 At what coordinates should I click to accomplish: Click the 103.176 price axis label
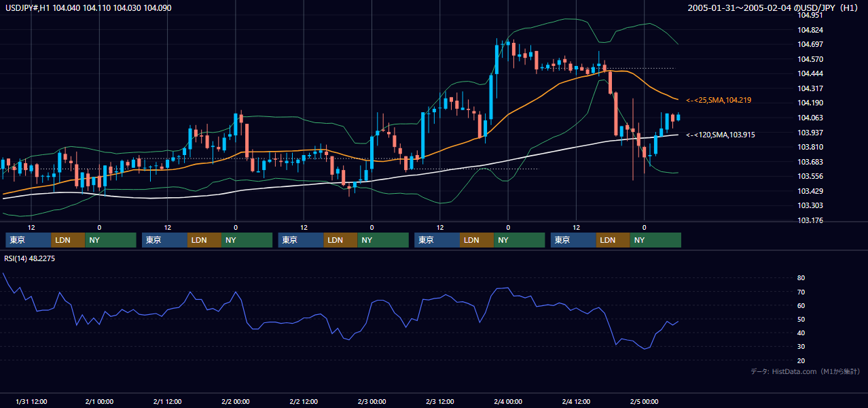point(811,220)
